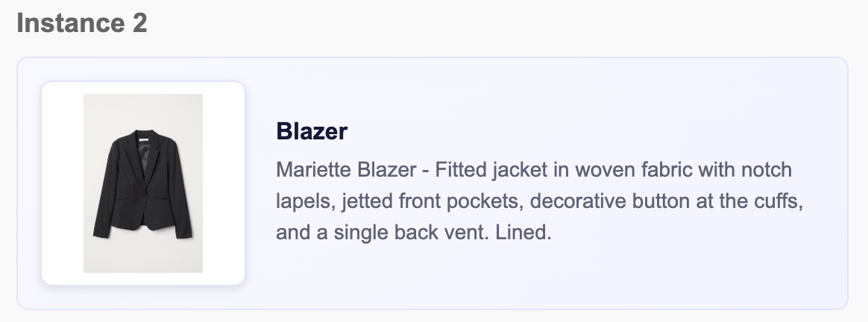
Task: Select the bold "Blazer" product title
Action: pos(312,132)
